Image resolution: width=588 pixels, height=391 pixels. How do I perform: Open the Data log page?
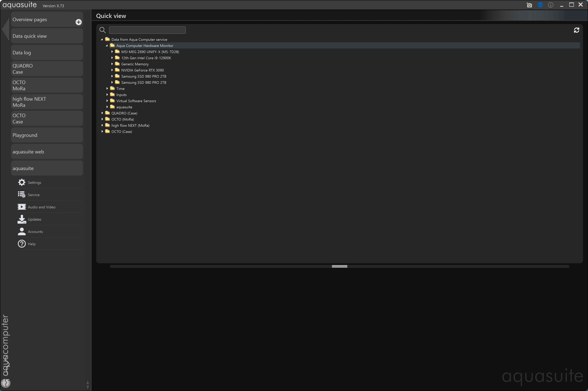tap(47, 53)
